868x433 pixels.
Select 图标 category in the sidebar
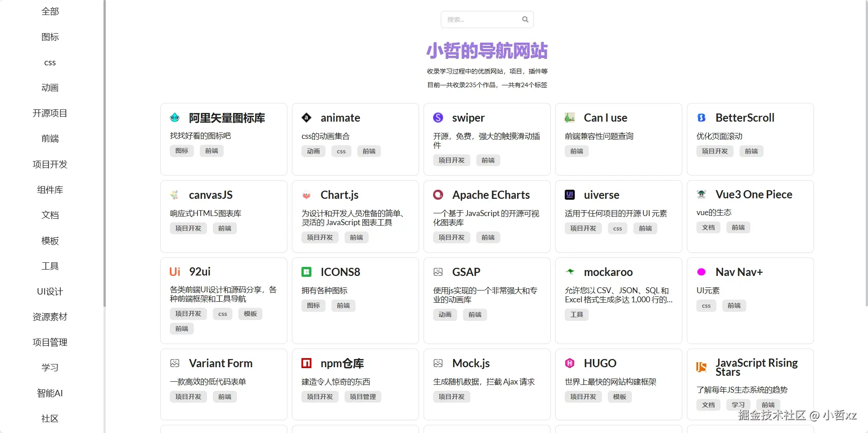50,37
